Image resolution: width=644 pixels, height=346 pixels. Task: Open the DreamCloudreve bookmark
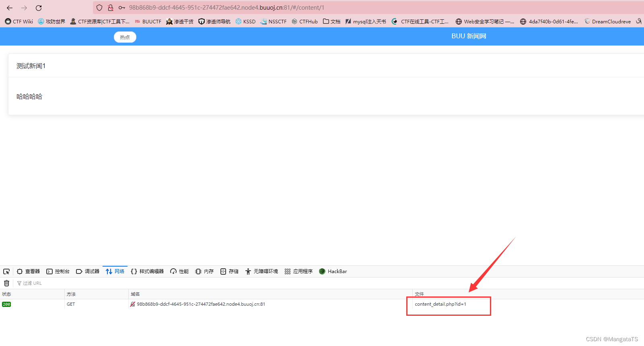coord(607,21)
